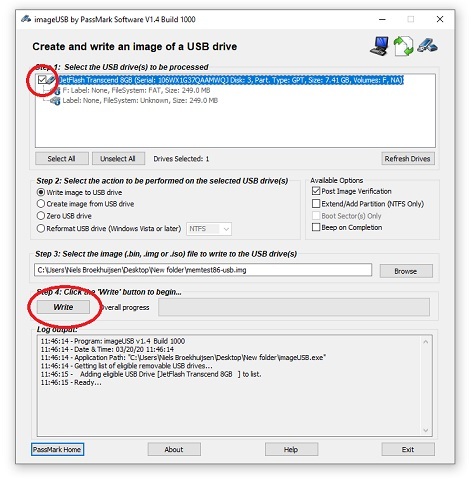473x482 pixels.
Task: Enable Beep on Completion option
Action: coord(316,227)
